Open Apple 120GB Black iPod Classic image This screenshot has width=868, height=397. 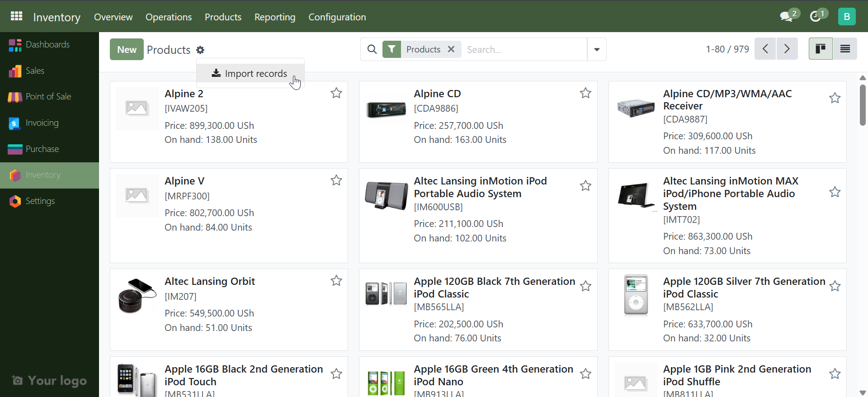[x=386, y=293]
